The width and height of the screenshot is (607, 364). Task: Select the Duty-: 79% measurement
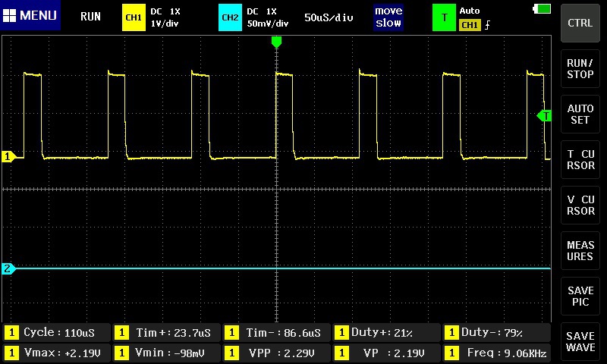pyautogui.click(x=496, y=332)
